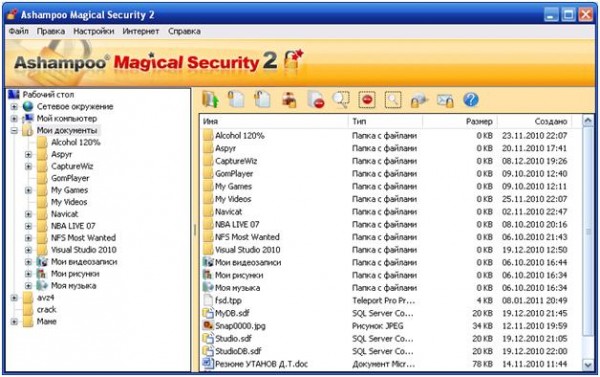Sort by the Размер column header

coord(460,121)
